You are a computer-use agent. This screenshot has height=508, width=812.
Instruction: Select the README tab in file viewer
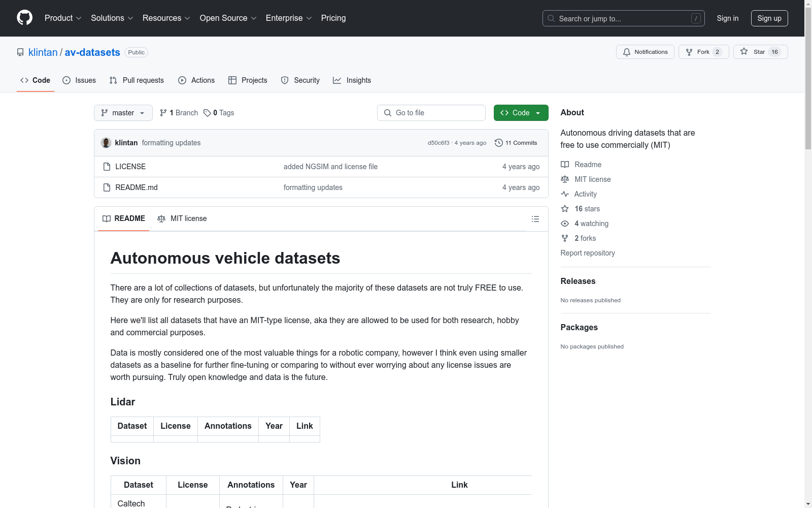[124, 218]
